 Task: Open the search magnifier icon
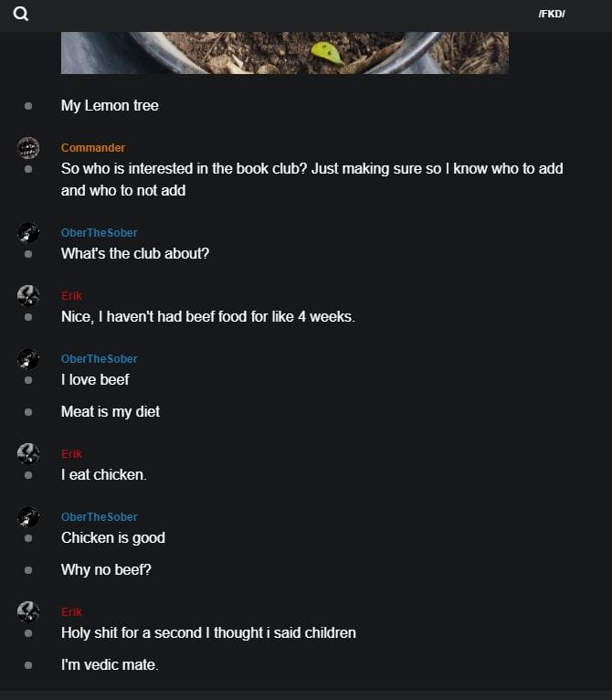coord(20,14)
